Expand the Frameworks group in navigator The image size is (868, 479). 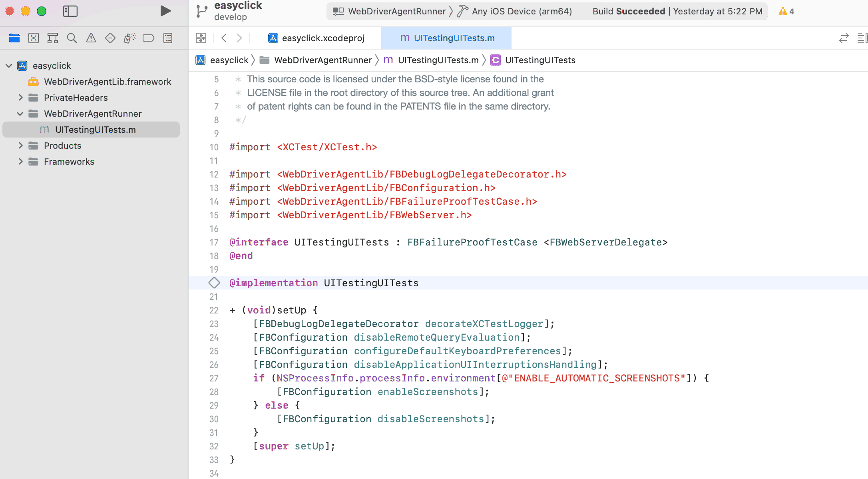(21, 162)
